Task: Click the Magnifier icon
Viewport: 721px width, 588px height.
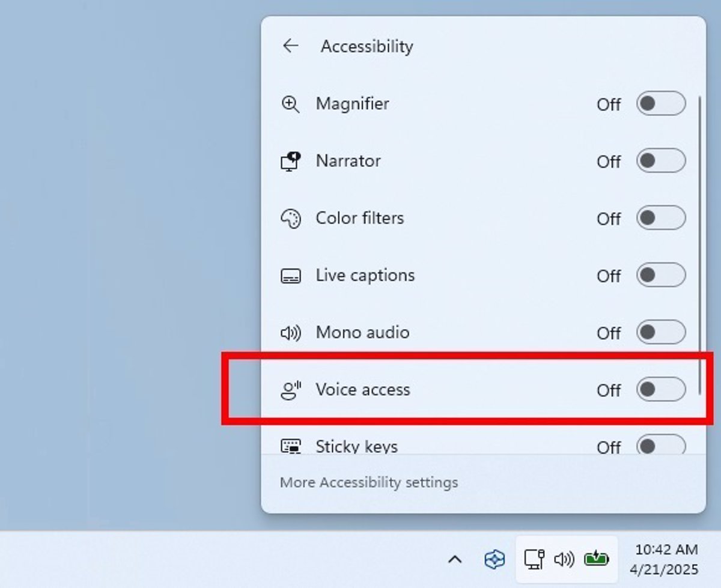Action: [291, 104]
